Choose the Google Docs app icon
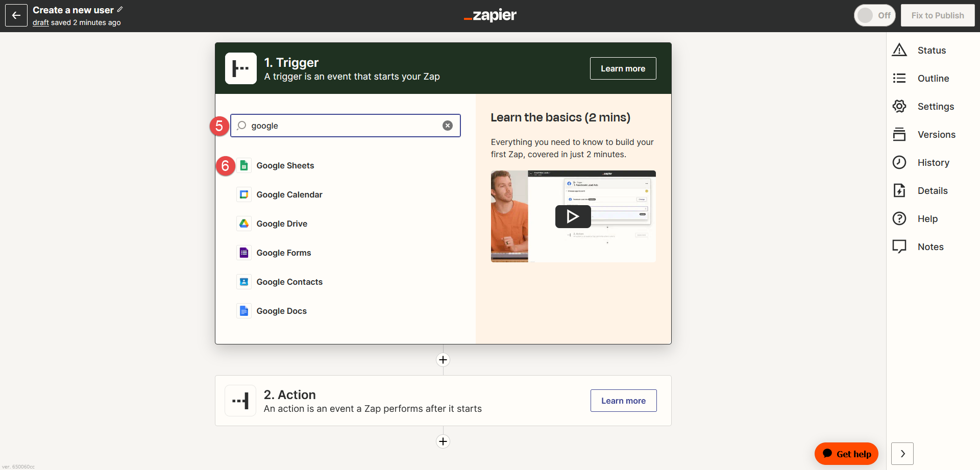The image size is (980, 470). coord(244,311)
